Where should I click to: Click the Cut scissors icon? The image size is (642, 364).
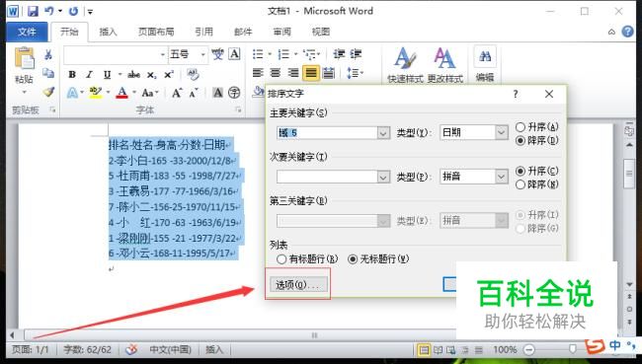coord(48,54)
